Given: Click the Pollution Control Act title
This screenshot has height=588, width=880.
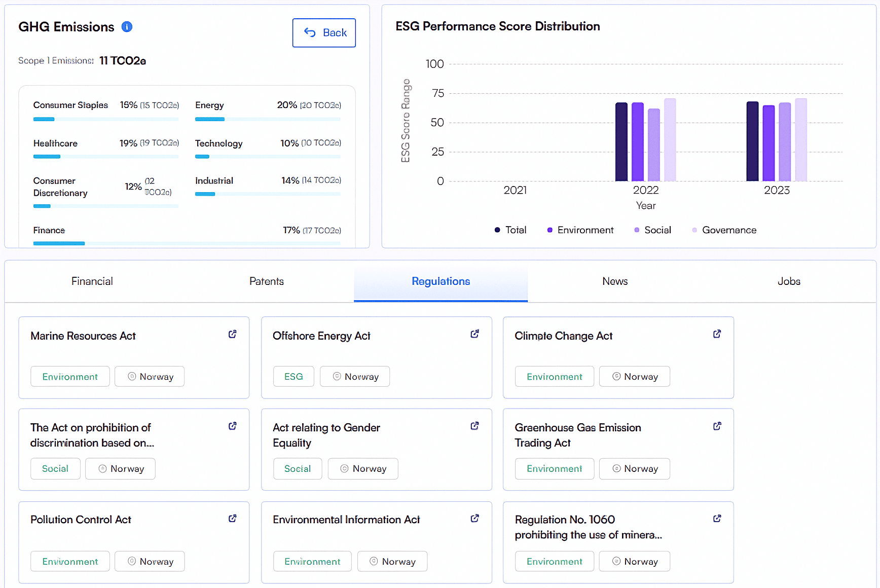Looking at the screenshot, I should [81, 520].
